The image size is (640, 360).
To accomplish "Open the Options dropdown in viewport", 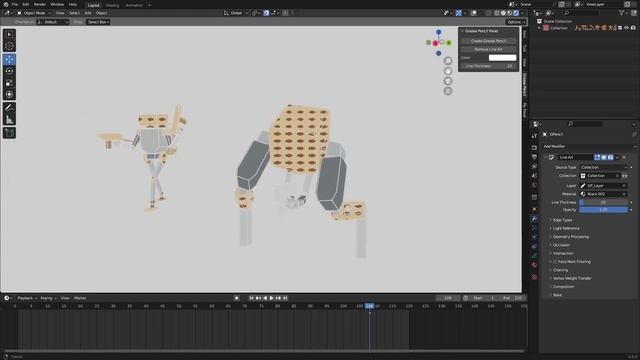I will (516, 22).
